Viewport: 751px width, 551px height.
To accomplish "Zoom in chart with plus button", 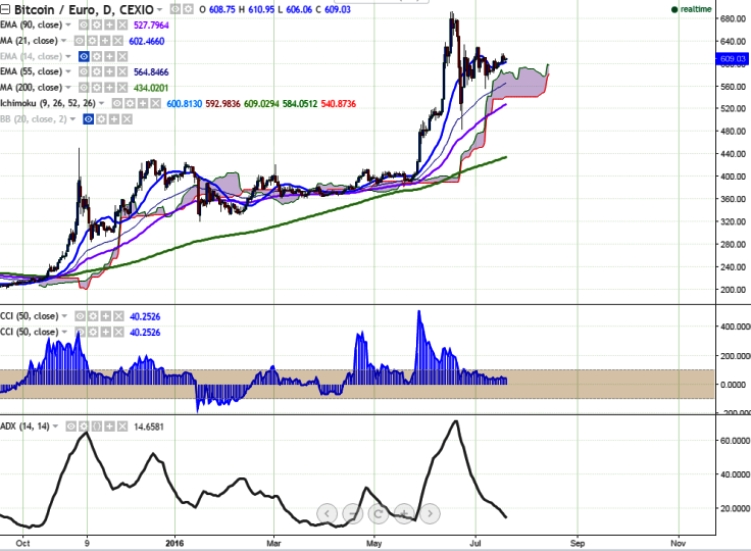I will 403,514.
